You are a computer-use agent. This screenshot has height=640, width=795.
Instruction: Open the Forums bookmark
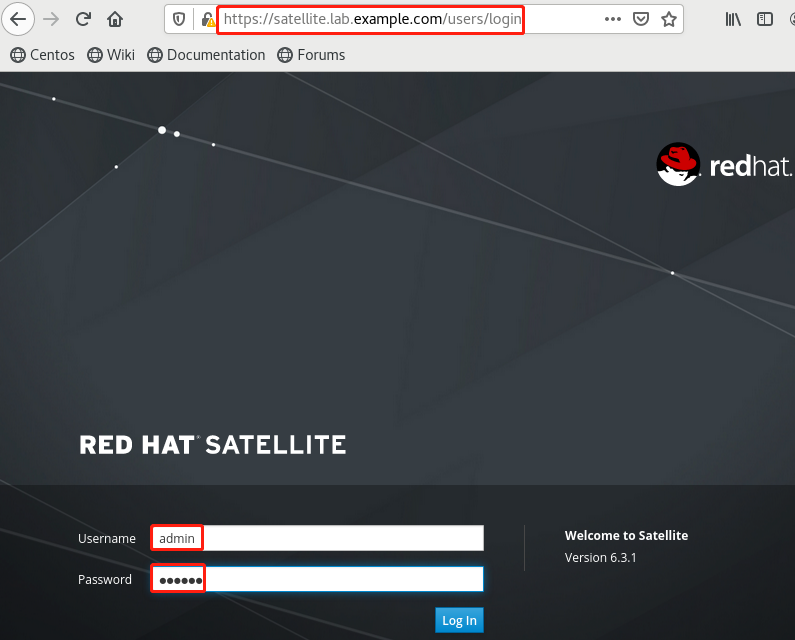click(311, 55)
